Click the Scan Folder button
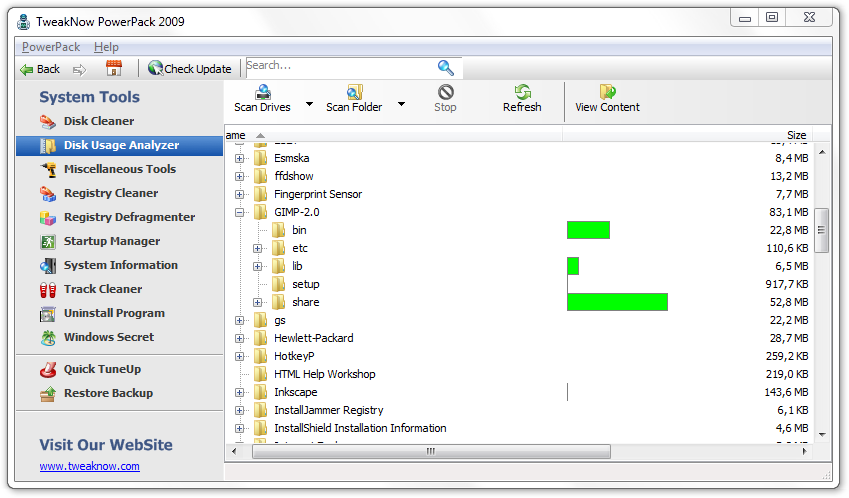This screenshot has width=849, height=498. coord(354,99)
